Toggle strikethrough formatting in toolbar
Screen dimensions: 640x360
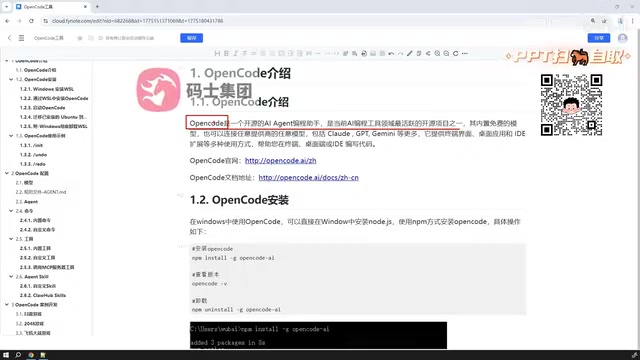244,53
